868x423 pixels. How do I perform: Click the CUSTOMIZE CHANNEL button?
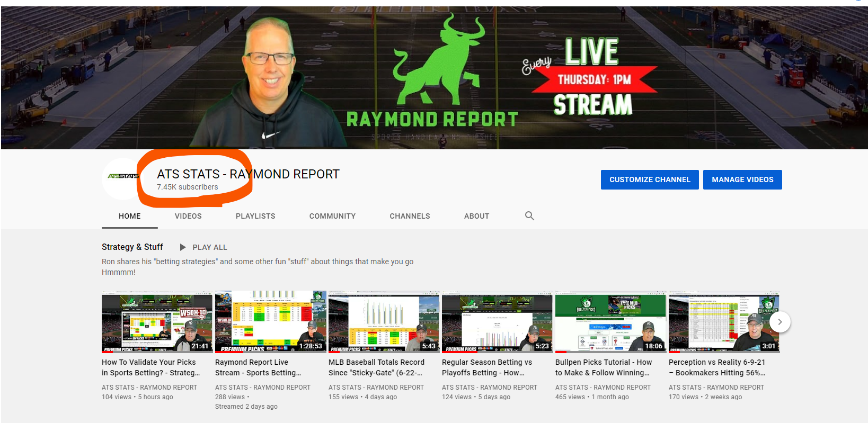(x=650, y=179)
